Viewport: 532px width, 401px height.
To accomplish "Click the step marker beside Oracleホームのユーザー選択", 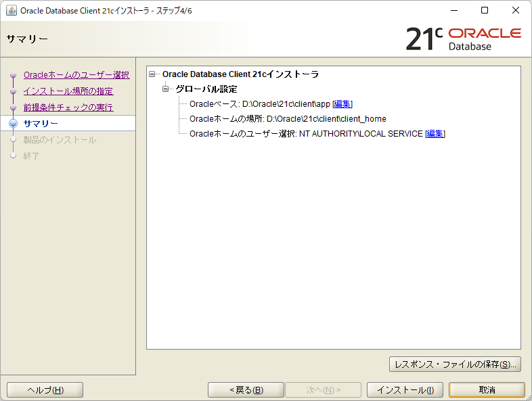I will point(14,74).
